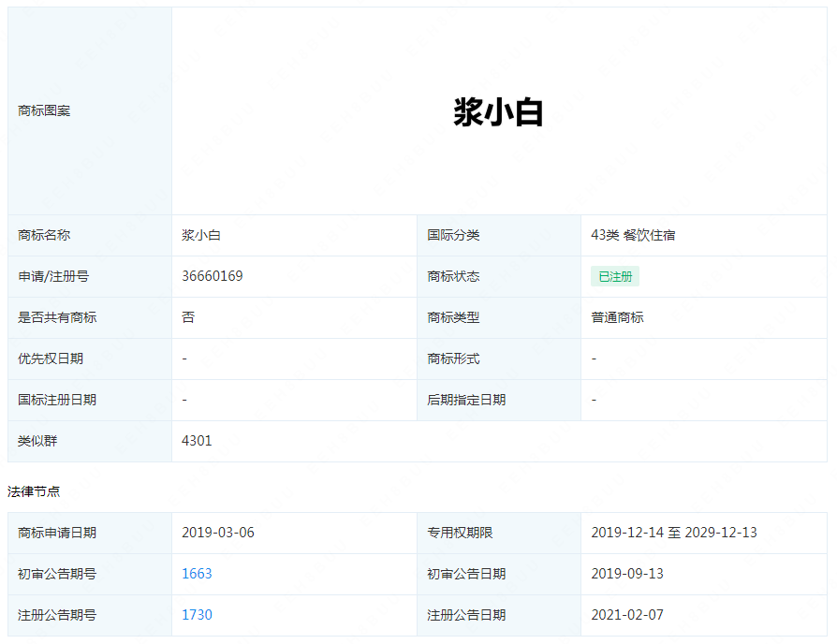
Task: Open registration announcement issue 1730 link
Action: (197, 615)
